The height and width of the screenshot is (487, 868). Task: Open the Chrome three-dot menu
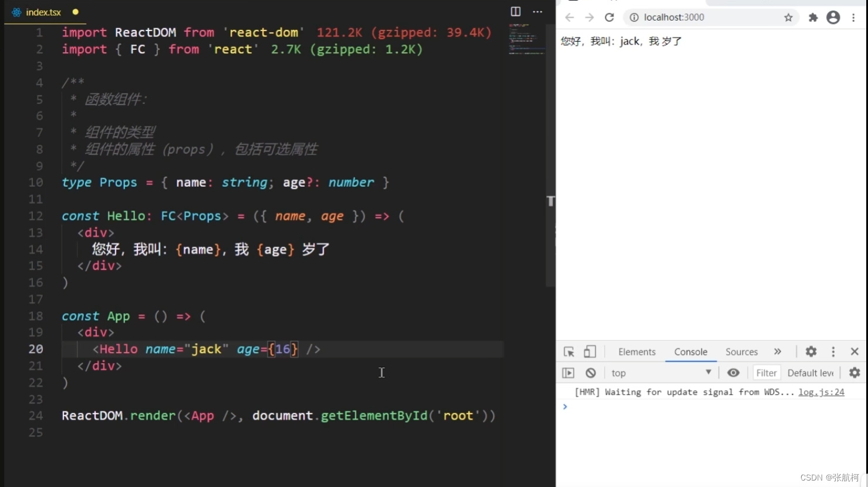tap(853, 18)
